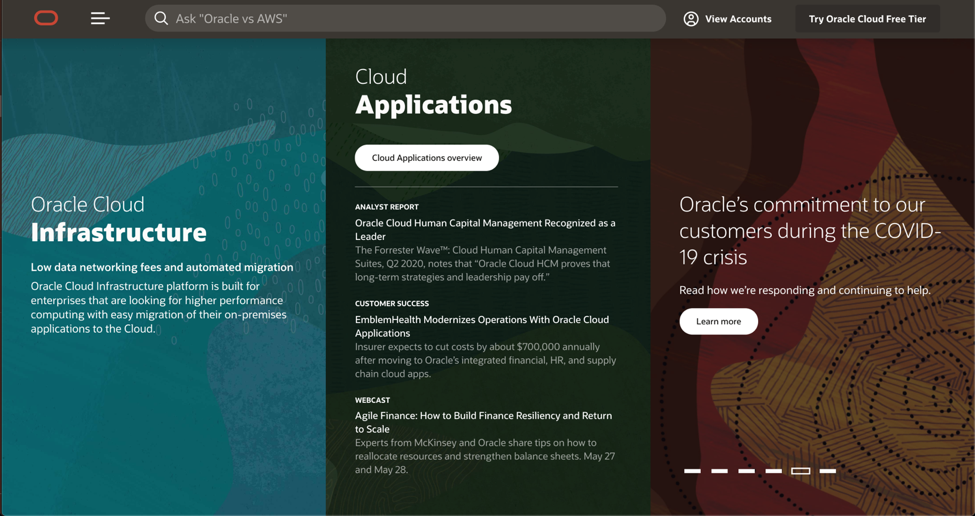Screen dimensions: 975x516
Task: Click Learn more about COVID-19 response
Action: click(718, 321)
